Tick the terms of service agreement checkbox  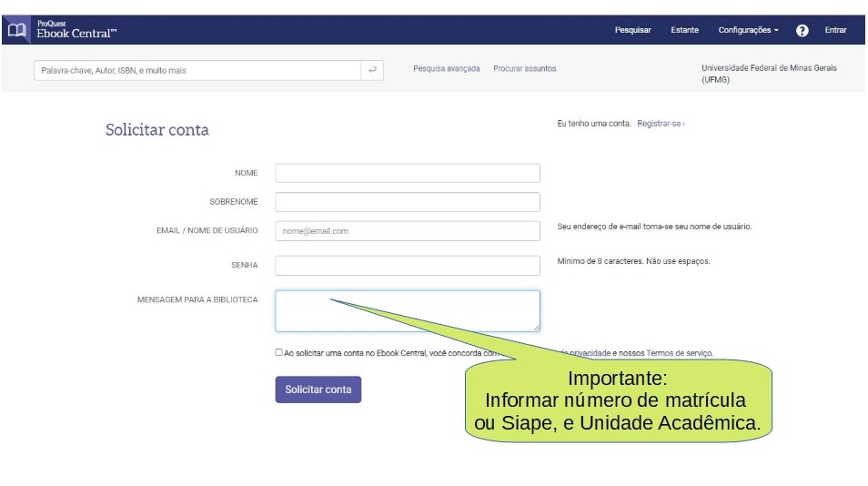point(279,352)
